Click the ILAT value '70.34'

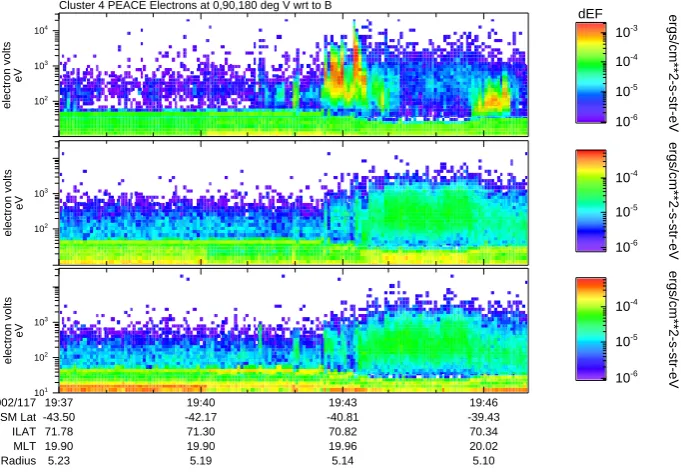point(484,432)
